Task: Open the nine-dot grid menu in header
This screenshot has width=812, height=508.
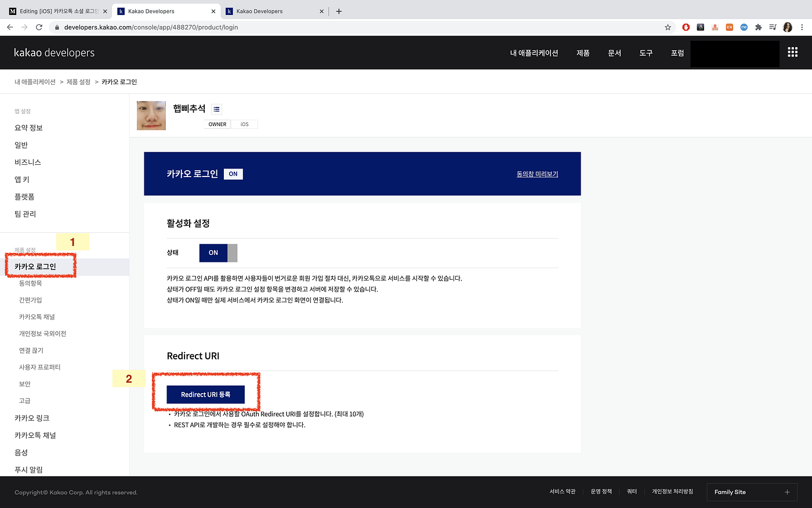Action: [793, 52]
